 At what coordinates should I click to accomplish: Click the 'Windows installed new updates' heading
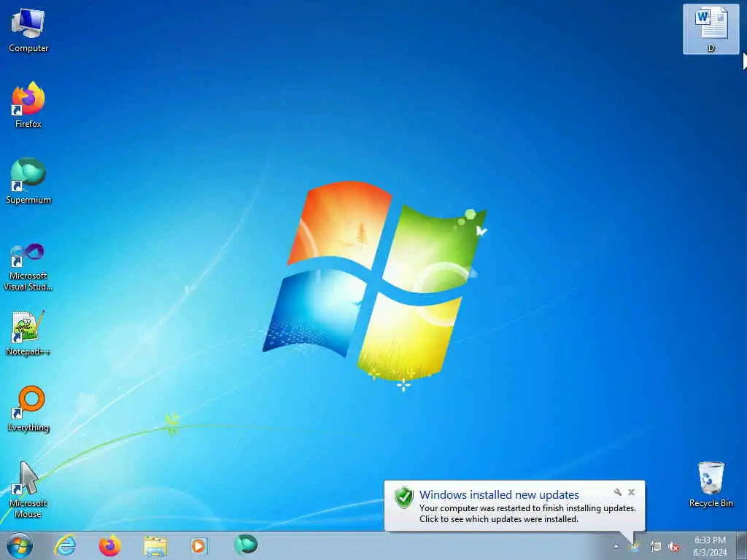point(499,495)
